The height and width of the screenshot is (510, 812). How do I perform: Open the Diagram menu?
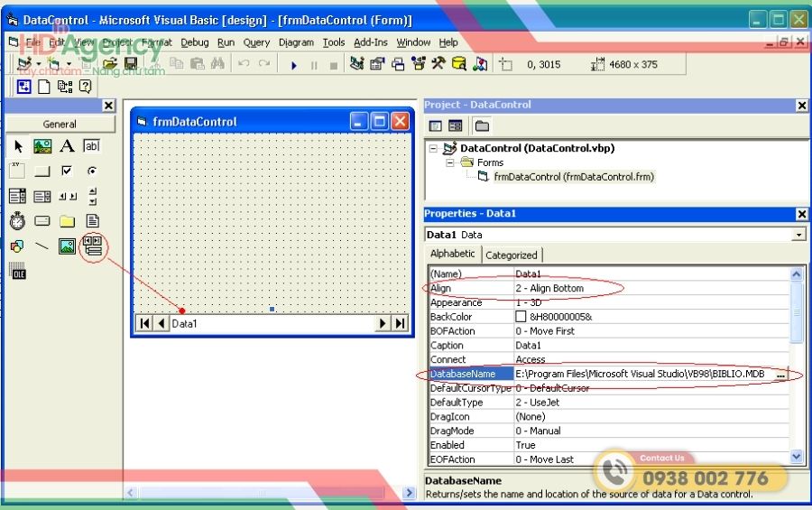tap(296, 42)
